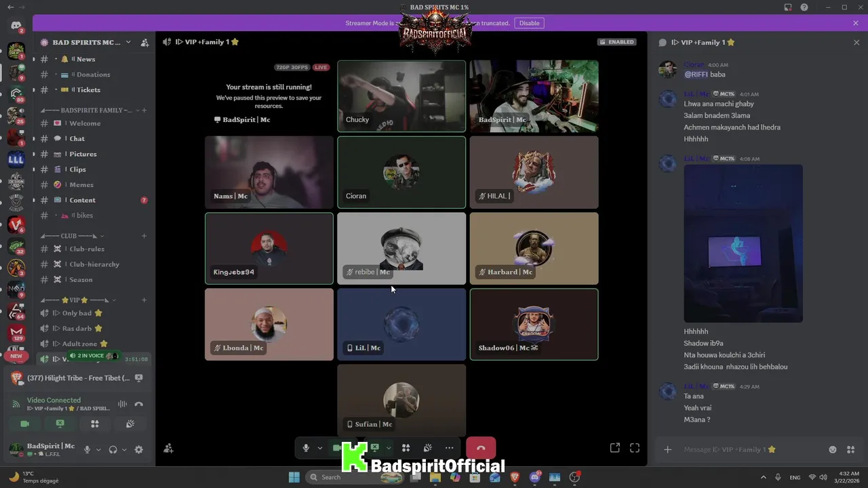Deafen with the user panel headphones
The width and height of the screenshot is (868, 488).
tap(113, 449)
